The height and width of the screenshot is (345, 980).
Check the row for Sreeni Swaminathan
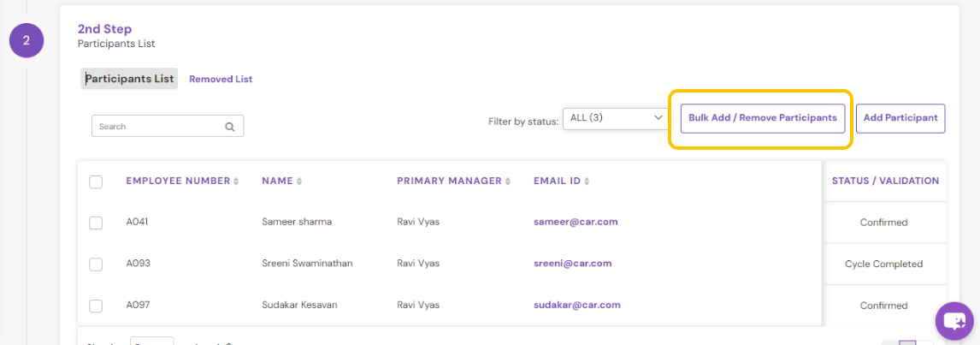point(96,265)
